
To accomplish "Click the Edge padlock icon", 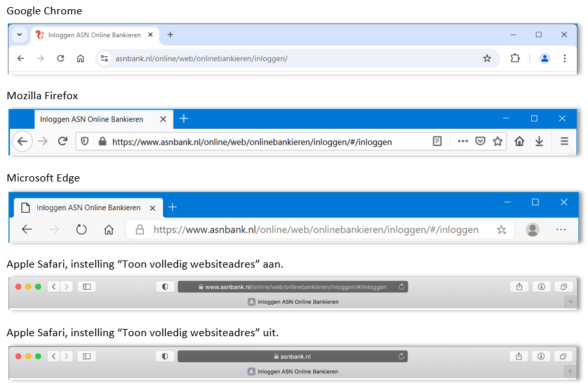I will tap(140, 229).
